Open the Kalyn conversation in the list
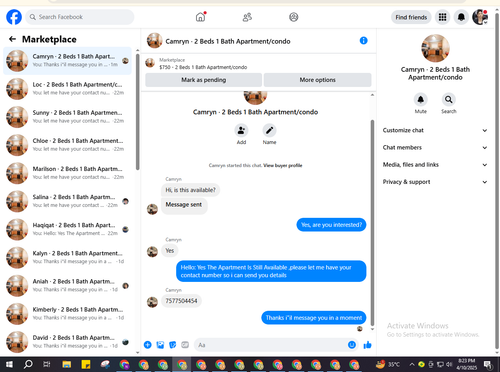 (x=68, y=258)
